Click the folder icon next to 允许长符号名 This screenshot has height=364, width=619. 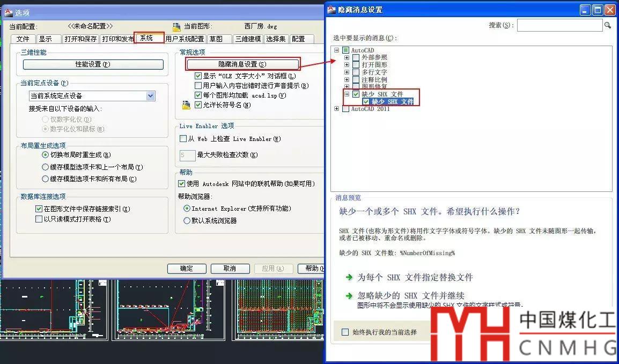186,105
